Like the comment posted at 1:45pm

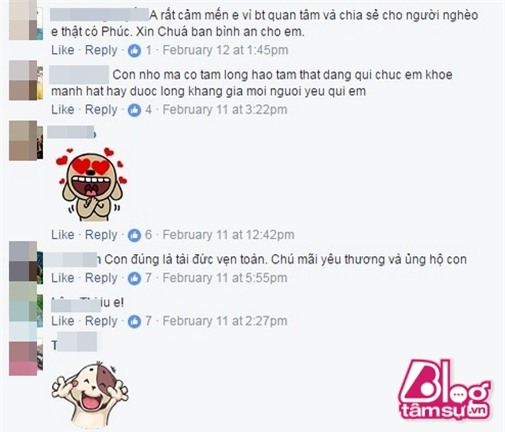click(x=62, y=50)
